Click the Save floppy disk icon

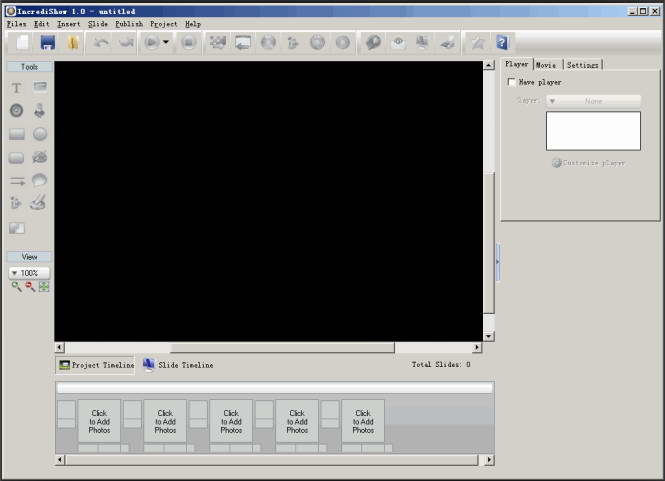[48, 42]
